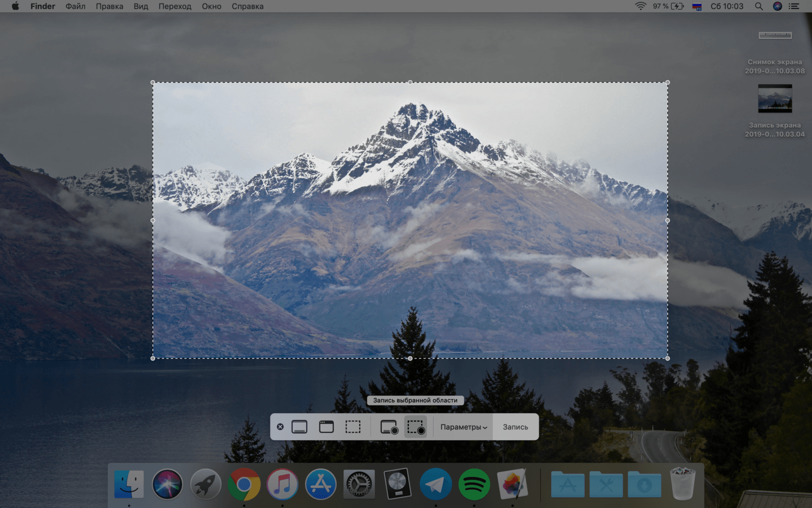
Task: Open iTunes from the Dock
Action: pyautogui.click(x=283, y=484)
